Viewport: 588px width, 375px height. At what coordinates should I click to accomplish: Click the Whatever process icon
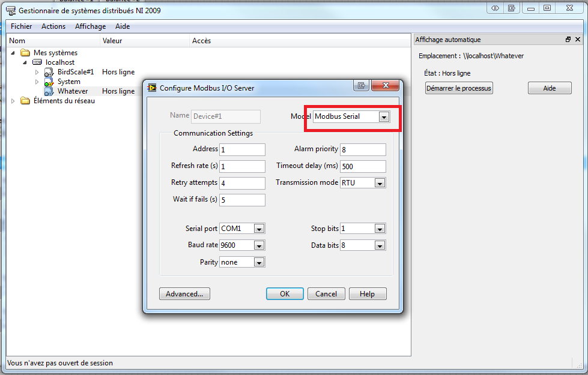pyautogui.click(x=49, y=91)
